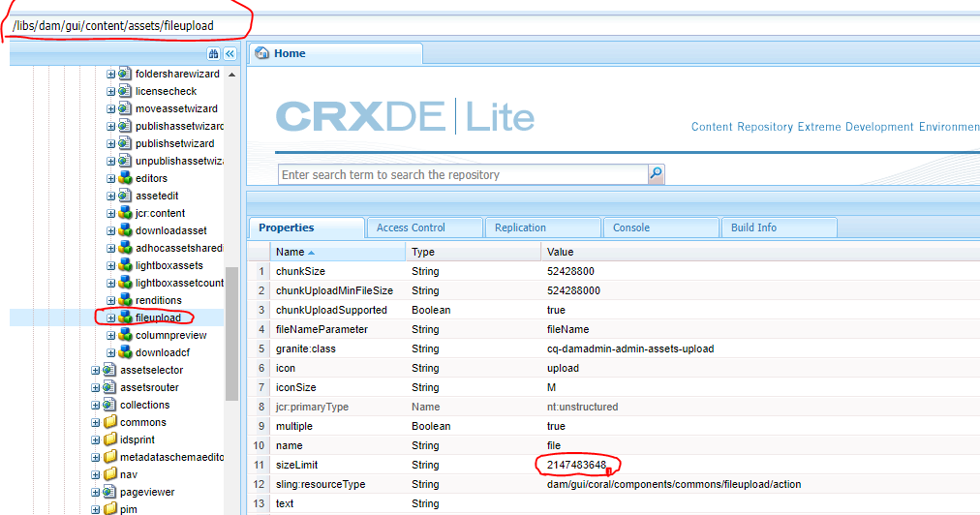Click the nav folder icon
Viewport: 980px width, 515px height.
pos(110,474)
